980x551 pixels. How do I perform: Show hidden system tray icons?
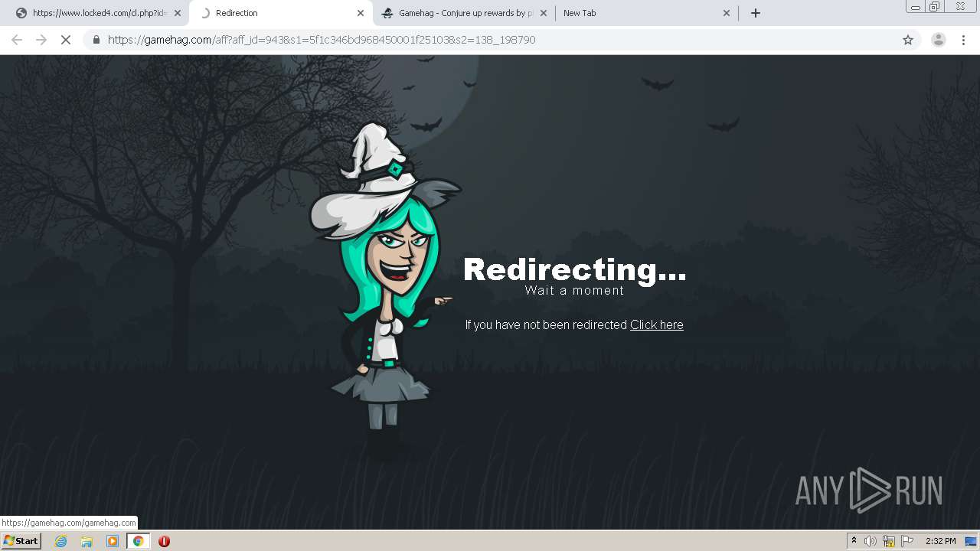point(854,541)
